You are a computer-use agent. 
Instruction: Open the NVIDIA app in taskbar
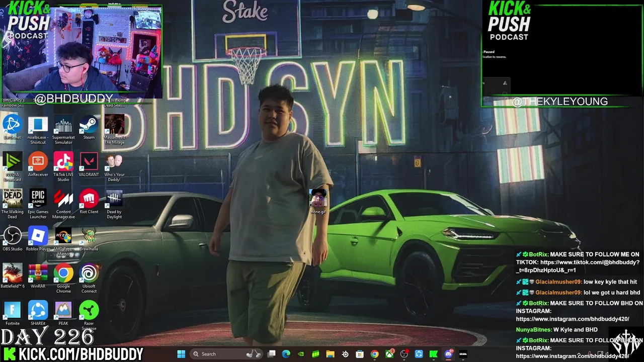[x=301, y=354]
